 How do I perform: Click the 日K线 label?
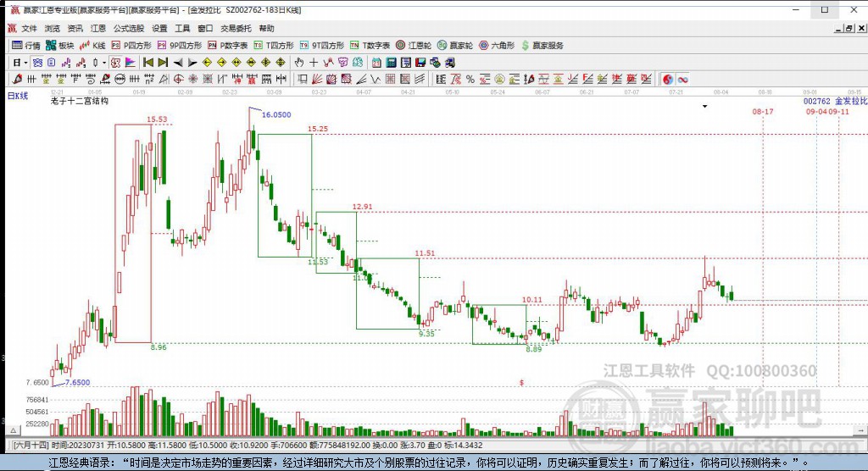coord(17,96)
